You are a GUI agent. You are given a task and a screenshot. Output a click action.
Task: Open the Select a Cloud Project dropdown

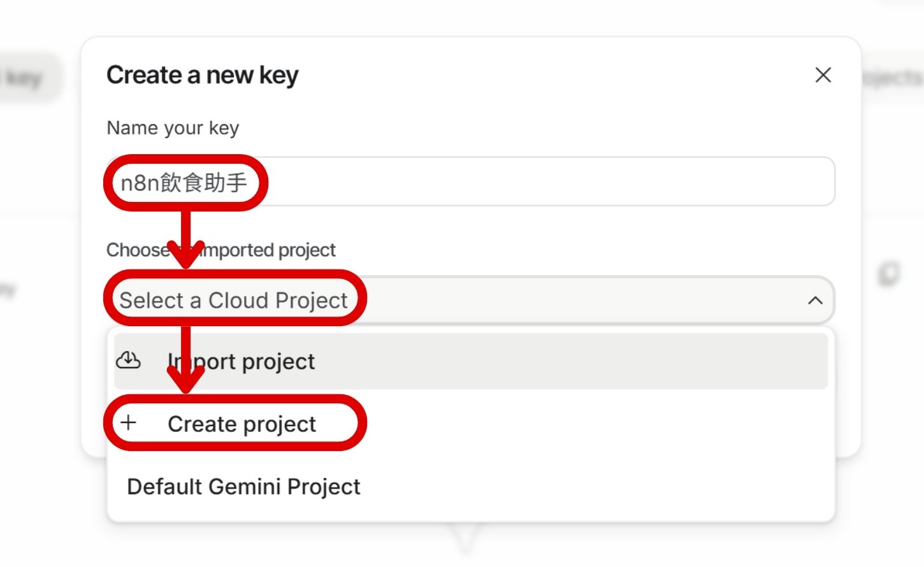tap(470, 300)
